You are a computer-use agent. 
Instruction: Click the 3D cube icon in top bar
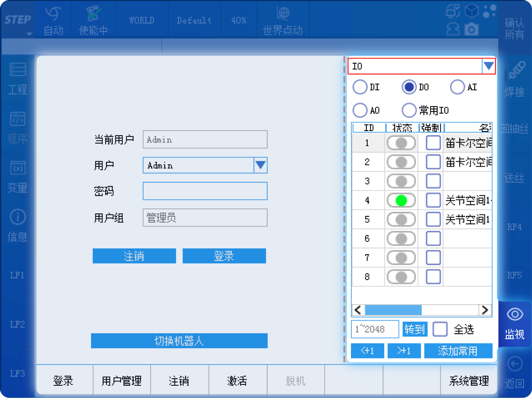[x=471, y=12]
